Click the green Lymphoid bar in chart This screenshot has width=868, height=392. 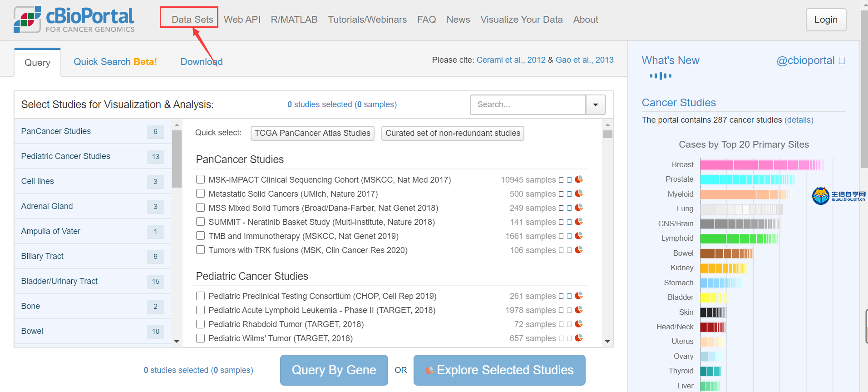[739, 238]
